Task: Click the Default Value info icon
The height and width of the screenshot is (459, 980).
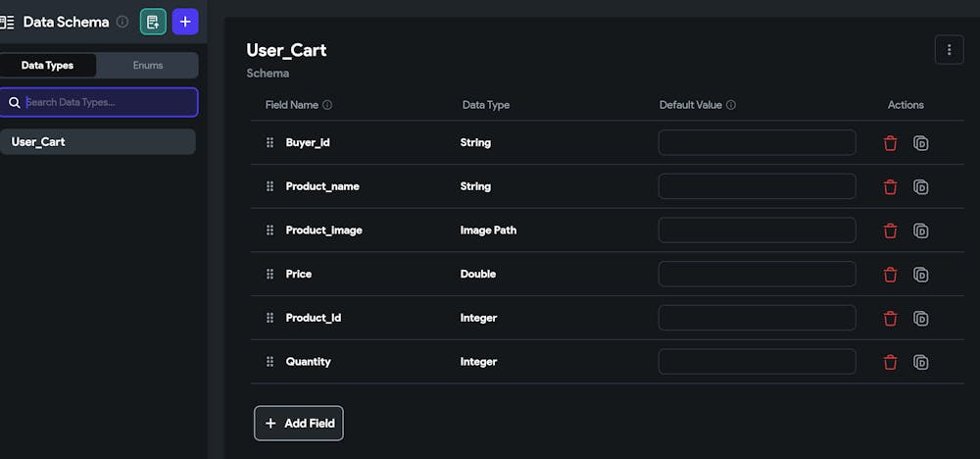Action: [x=731, y=105]
